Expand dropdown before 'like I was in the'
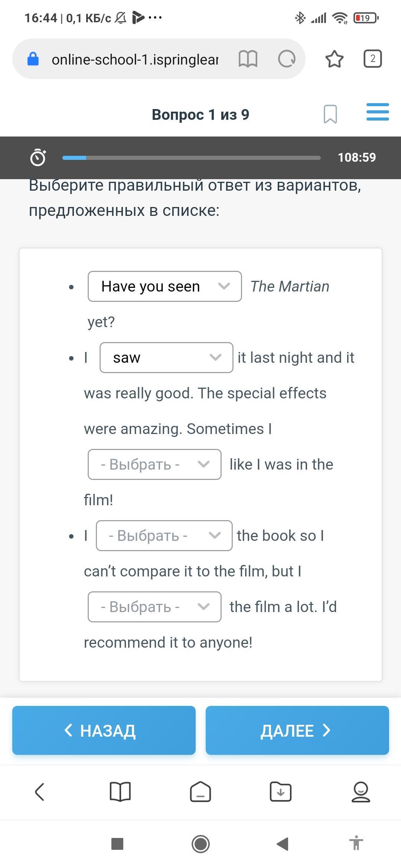The width and height of the screenshot is (401, 868). (x=154, y=464)
